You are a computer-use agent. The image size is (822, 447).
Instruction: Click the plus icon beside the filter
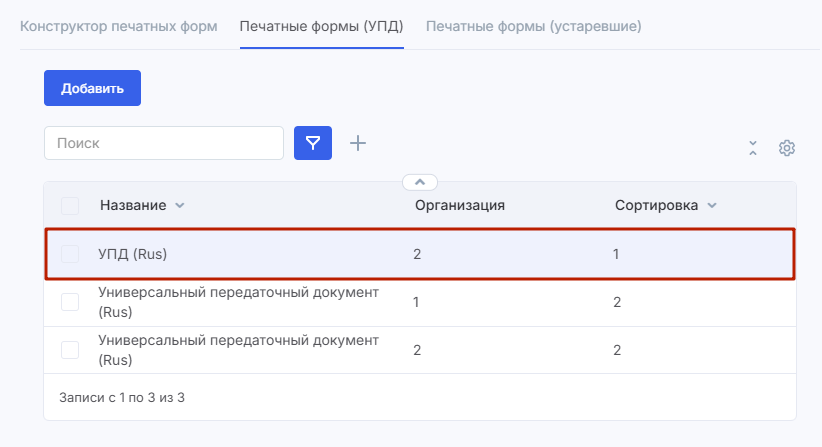coord(358,143)
